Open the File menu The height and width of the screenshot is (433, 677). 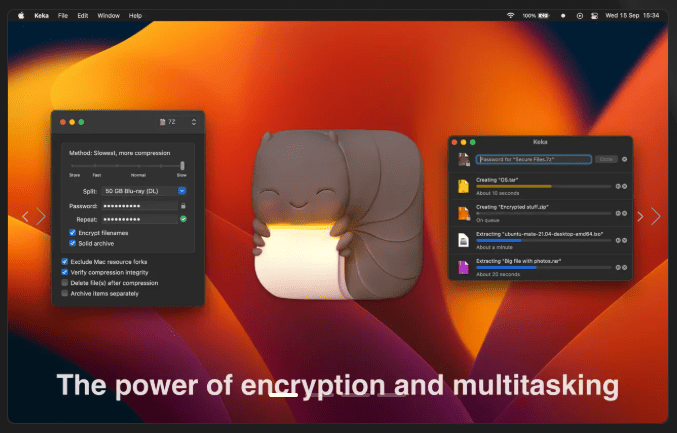click(x=63, y=16)
